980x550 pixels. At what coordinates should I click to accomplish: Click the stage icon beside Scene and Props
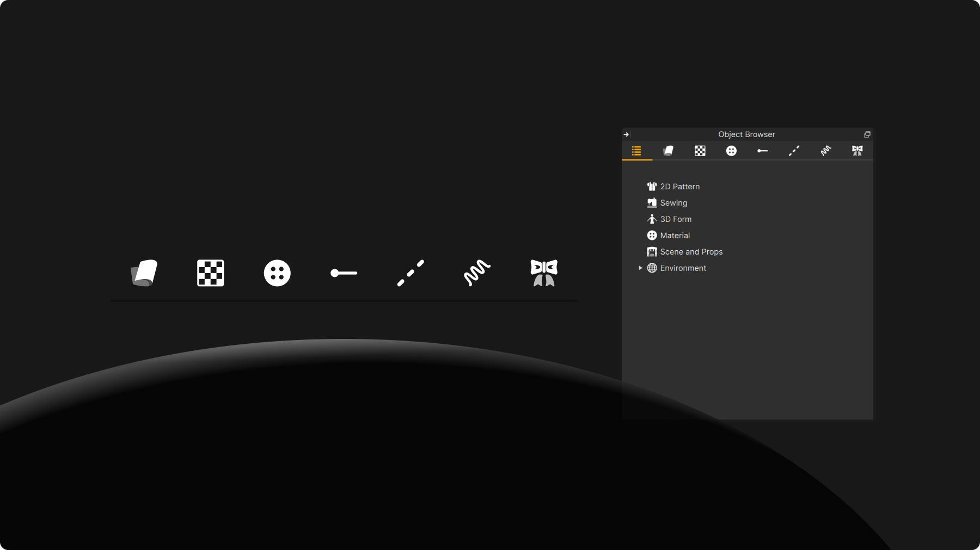coord(652,252)
